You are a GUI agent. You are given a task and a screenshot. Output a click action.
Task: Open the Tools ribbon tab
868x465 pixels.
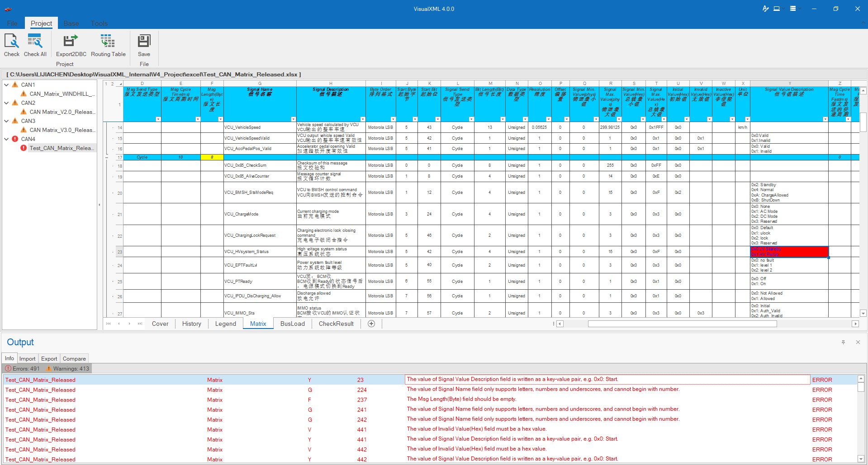(99, 23)
